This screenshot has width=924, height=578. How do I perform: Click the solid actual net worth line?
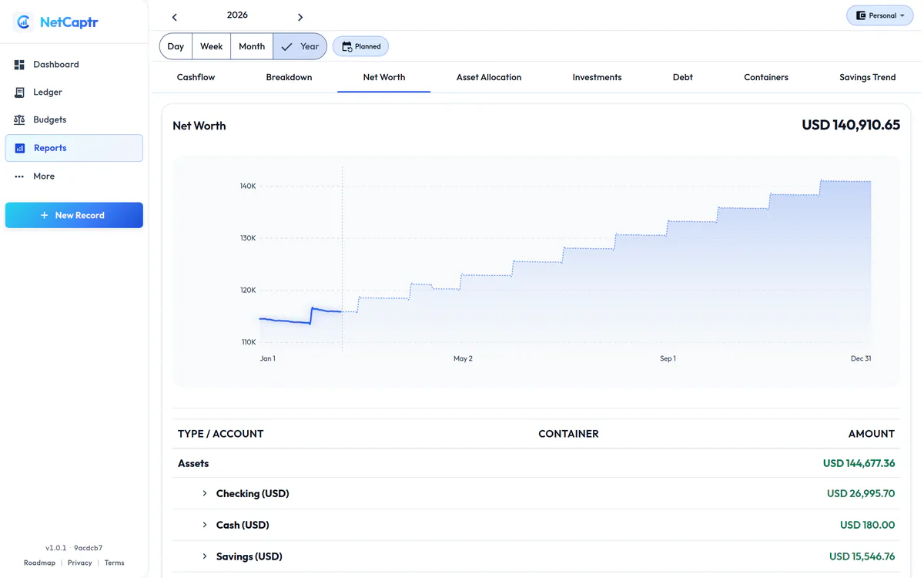[x=300, y=316]
